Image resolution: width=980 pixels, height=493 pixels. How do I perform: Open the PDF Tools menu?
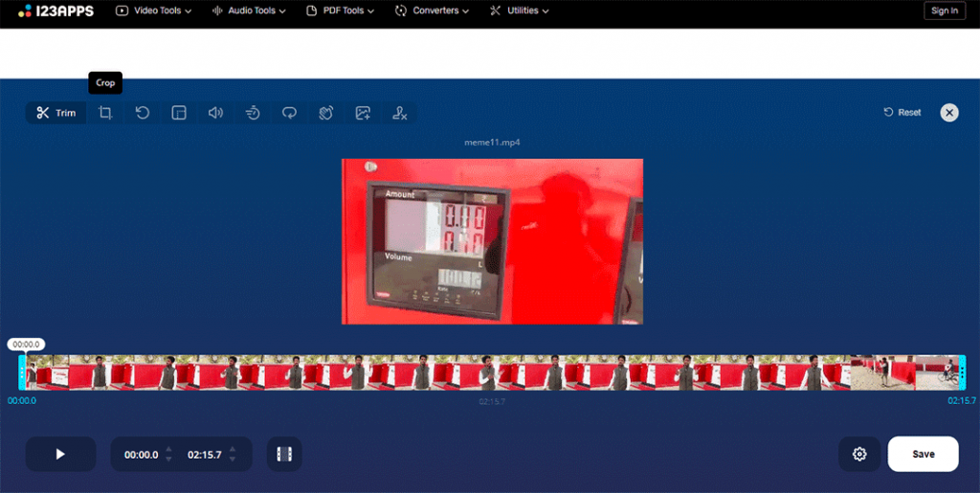pyautogui.click(x=341, y=11)
